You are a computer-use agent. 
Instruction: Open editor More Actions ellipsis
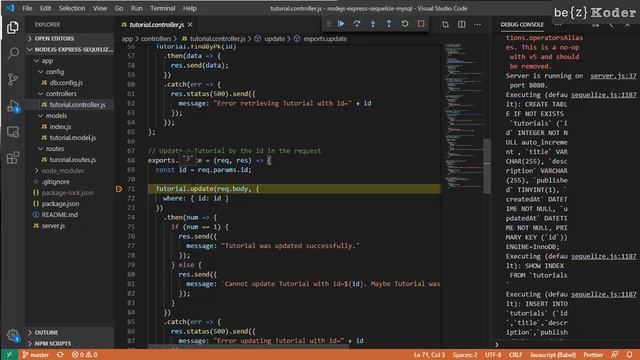[477, 24]
